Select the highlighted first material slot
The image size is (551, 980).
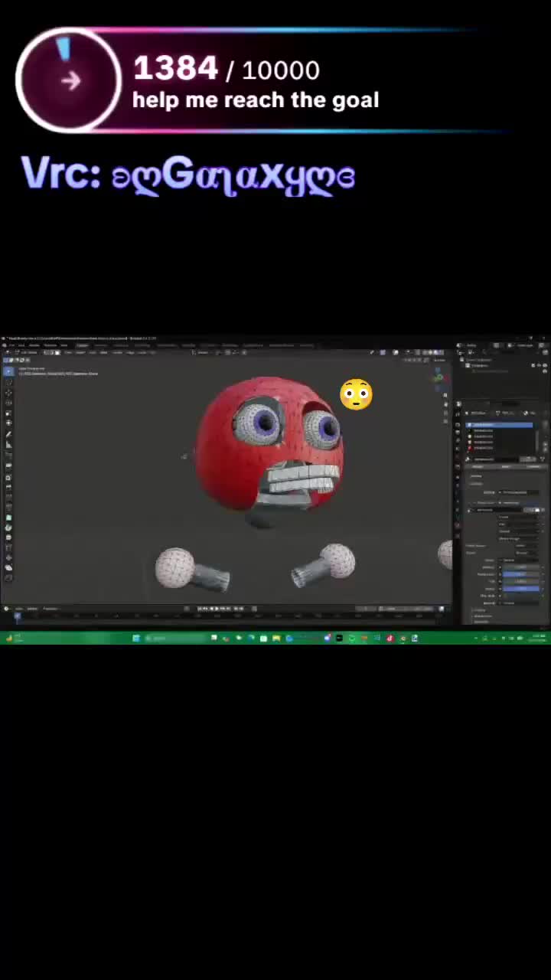coord(499,425)
